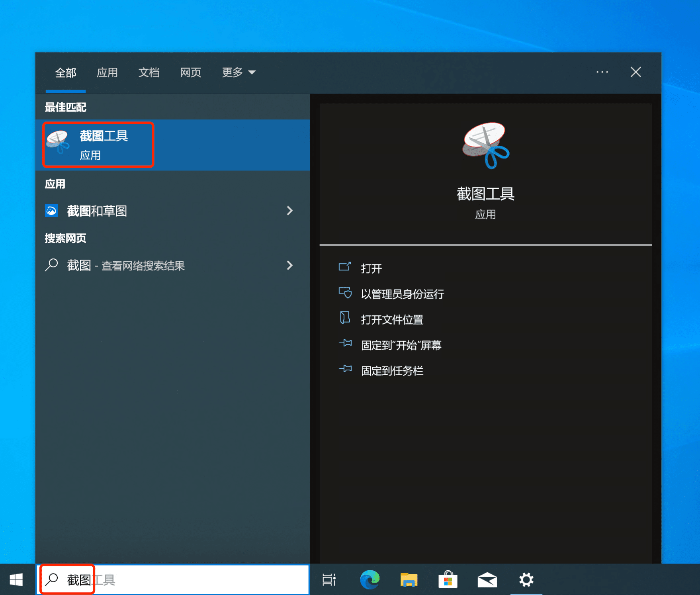Open the Mail app icon

click(487, 579)
